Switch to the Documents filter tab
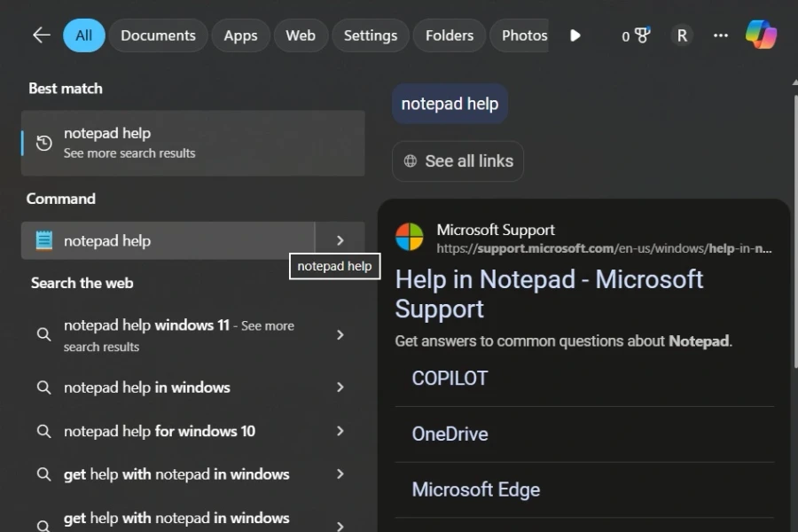798x532 pixels. 159,35
